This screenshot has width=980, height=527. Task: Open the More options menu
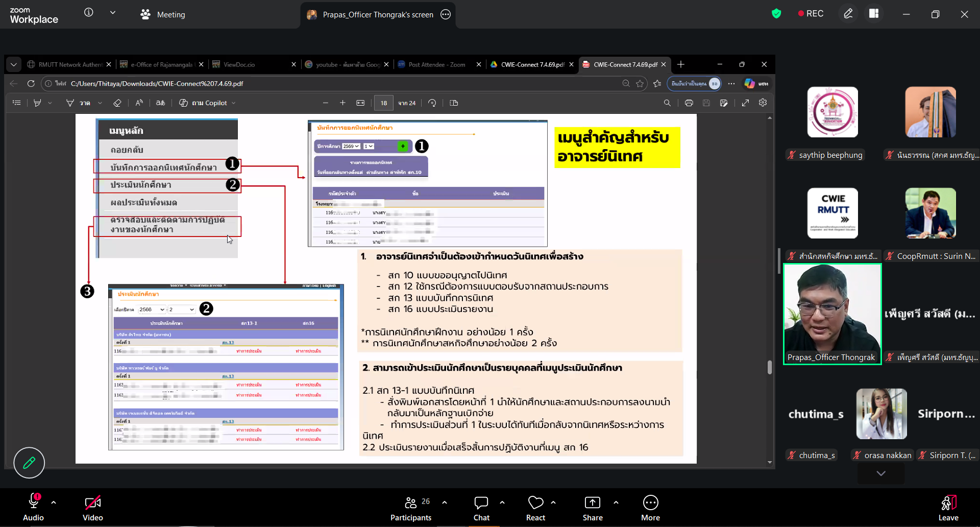(650, 509)
